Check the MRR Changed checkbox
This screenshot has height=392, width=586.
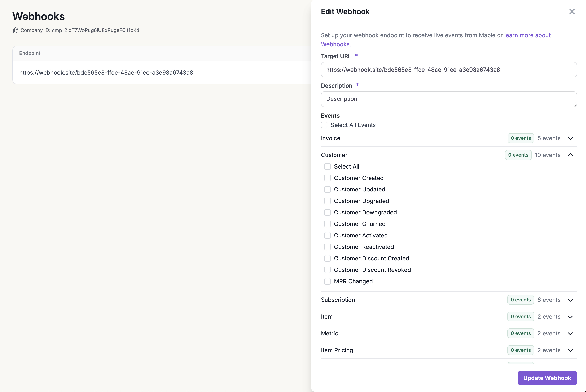[x=327, y=281]
